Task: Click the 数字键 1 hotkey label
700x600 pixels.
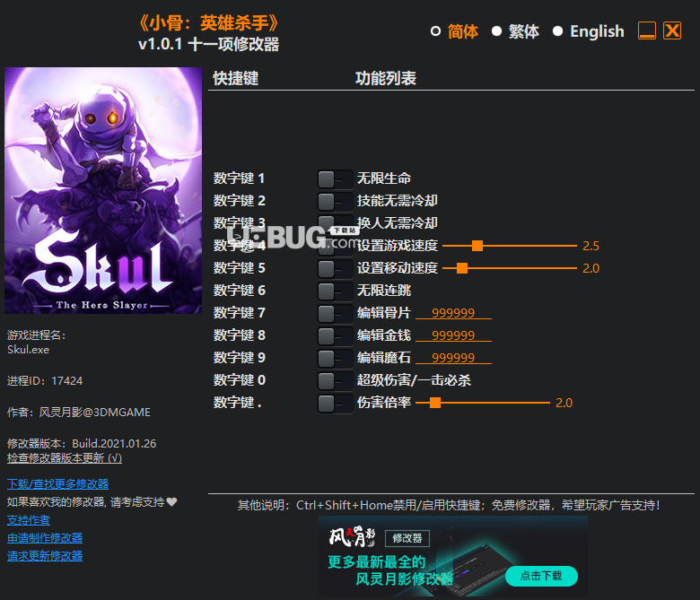Action: coord(240,178)
